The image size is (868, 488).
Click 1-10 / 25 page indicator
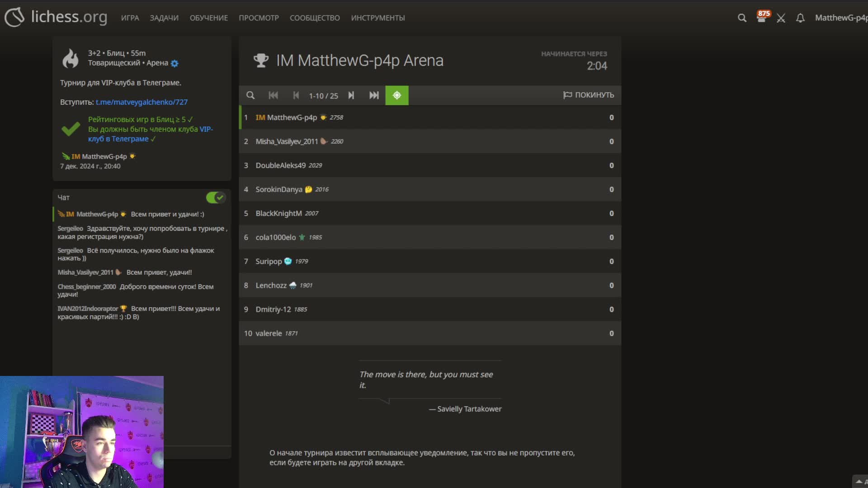pyautogui.click(x=323, y=96)
